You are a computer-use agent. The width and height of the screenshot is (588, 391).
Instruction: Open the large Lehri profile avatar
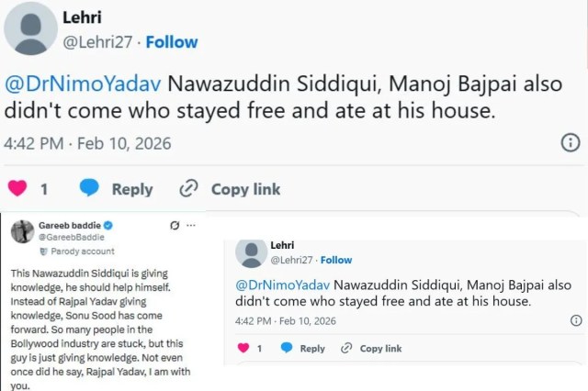(x=28, y=28)
